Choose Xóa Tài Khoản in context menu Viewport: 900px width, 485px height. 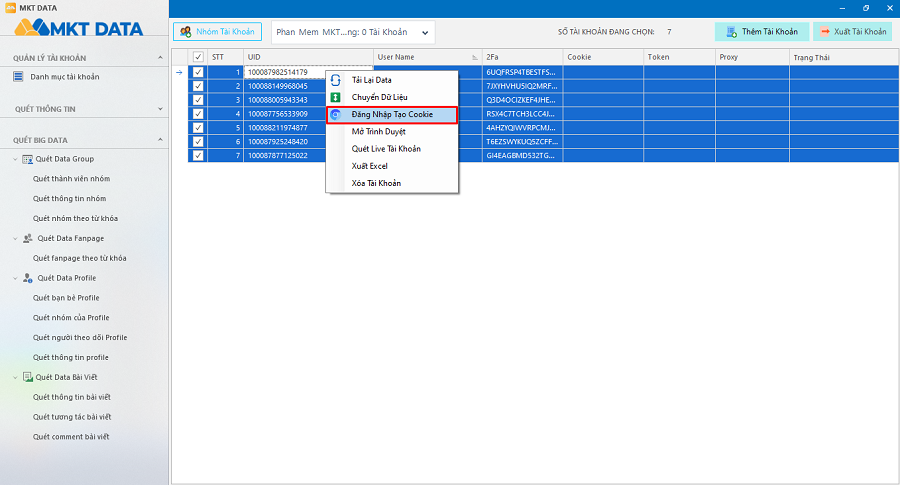(376, 183)
